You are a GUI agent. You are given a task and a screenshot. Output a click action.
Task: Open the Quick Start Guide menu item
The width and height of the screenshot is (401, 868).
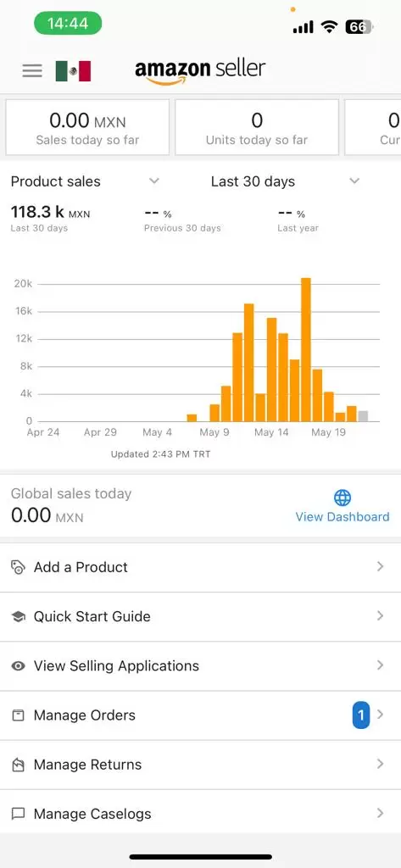coord(200,617)
